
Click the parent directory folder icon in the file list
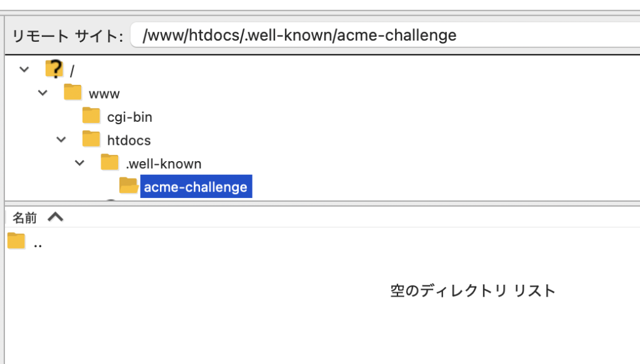(16, 242)
